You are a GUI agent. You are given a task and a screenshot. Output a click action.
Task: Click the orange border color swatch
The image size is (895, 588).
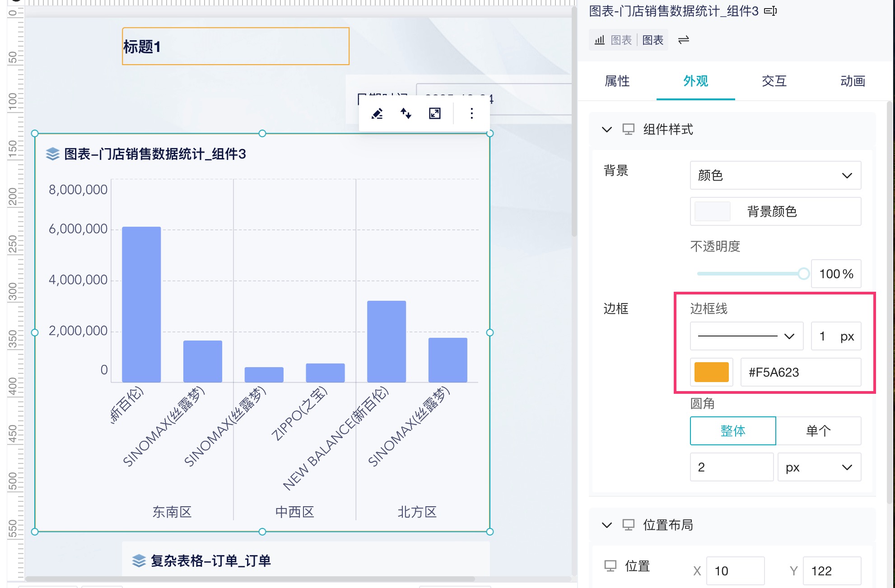coord(711,372)
